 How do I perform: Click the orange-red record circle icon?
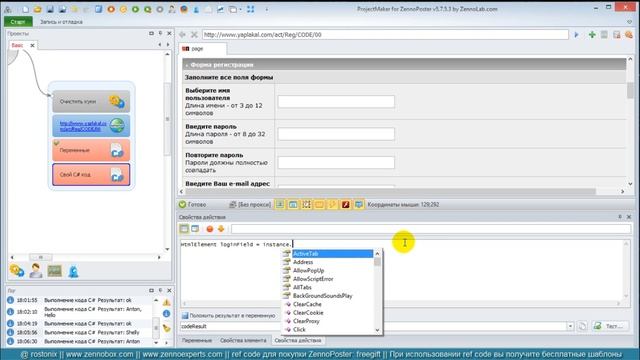pyautogui.click(x=111, y=9)
